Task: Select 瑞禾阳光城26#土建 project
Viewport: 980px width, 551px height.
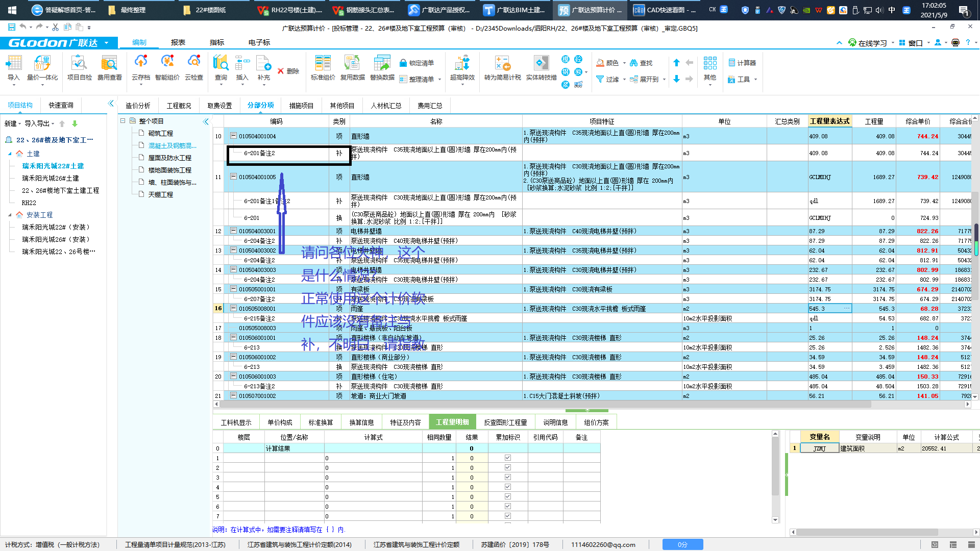Action: (51, 178)
